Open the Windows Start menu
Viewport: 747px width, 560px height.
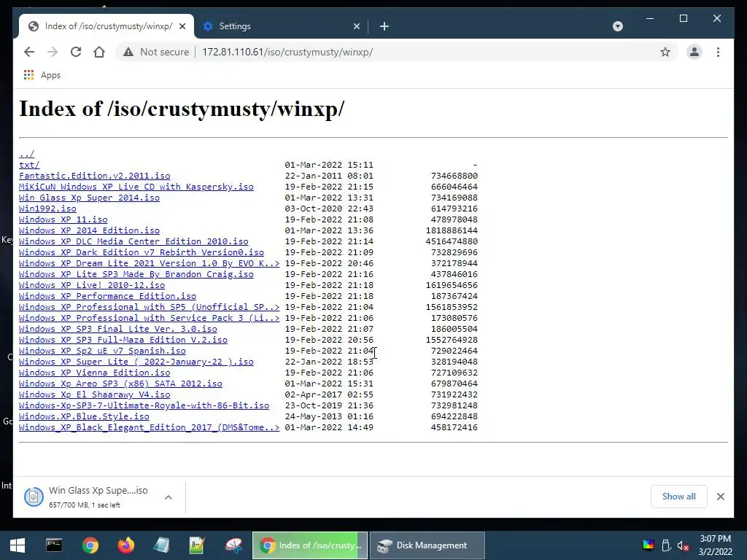pos(18,545)
